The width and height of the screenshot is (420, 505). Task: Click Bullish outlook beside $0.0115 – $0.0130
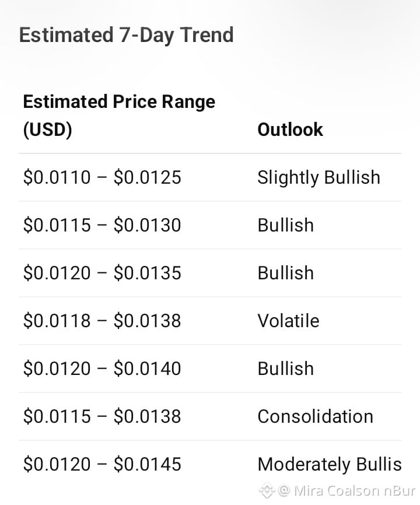pos(286,225)
